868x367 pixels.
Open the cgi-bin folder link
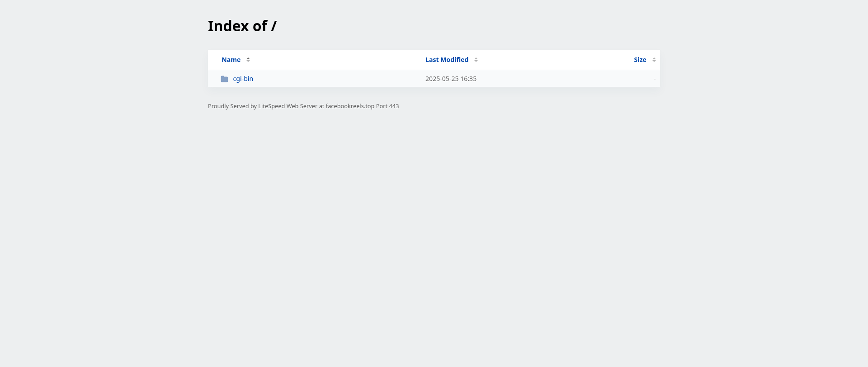point(243,79)
